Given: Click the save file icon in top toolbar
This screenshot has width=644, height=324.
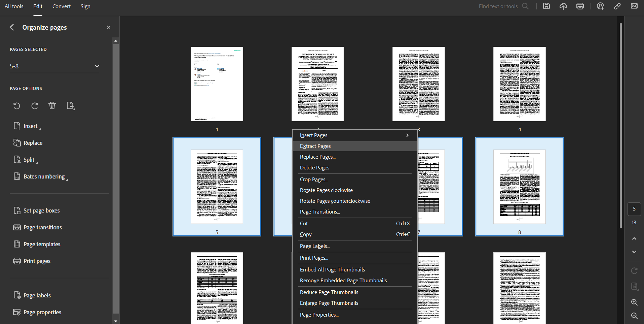Looking at the screenshot, I should pos(546,6).
